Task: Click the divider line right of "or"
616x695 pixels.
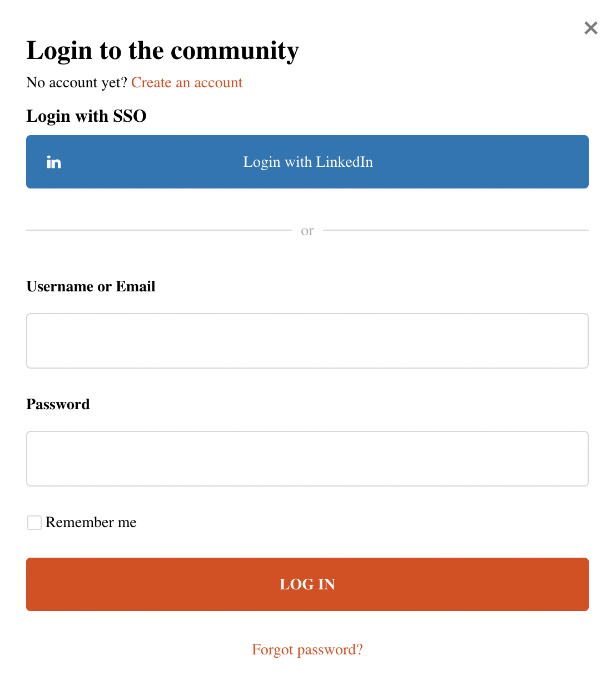Action: point(456,230)
